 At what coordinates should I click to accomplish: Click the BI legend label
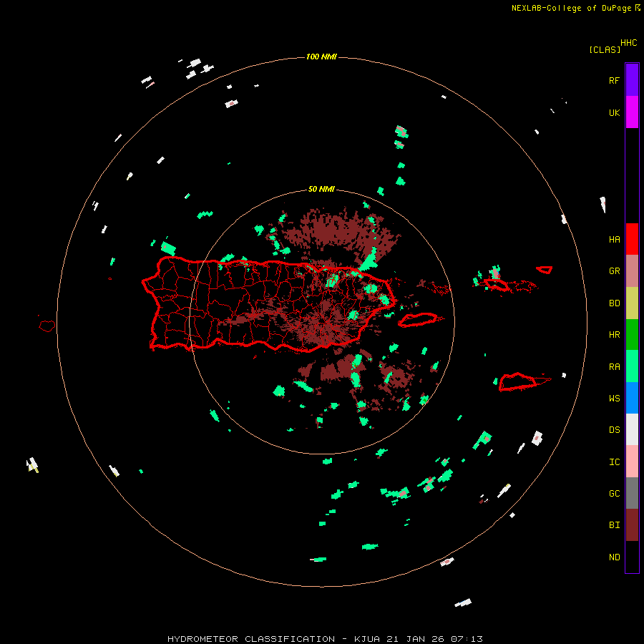tap(614, 525)
